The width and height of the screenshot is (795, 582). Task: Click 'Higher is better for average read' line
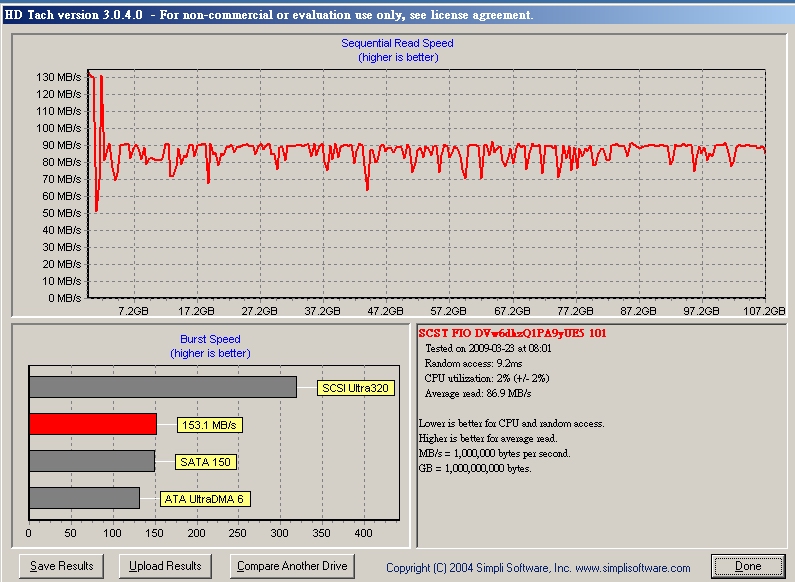[488, 439]
